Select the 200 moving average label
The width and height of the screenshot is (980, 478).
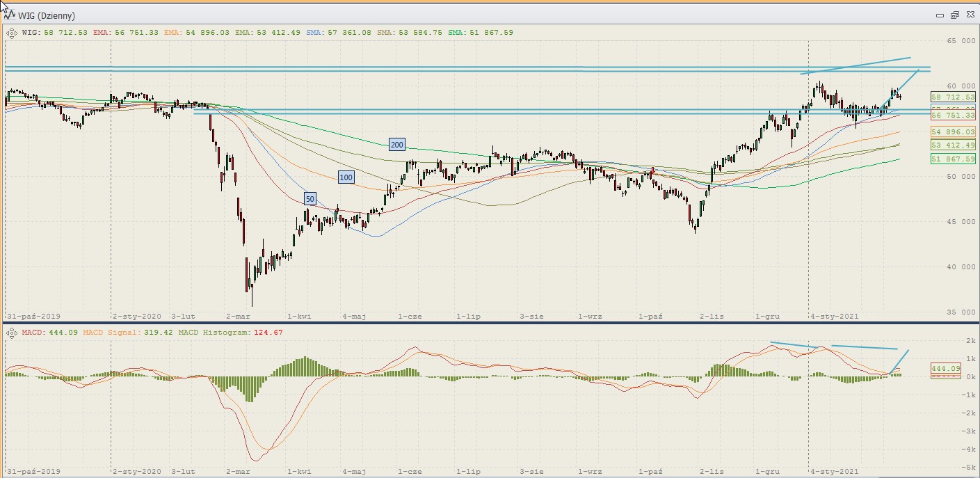[396, 145]
